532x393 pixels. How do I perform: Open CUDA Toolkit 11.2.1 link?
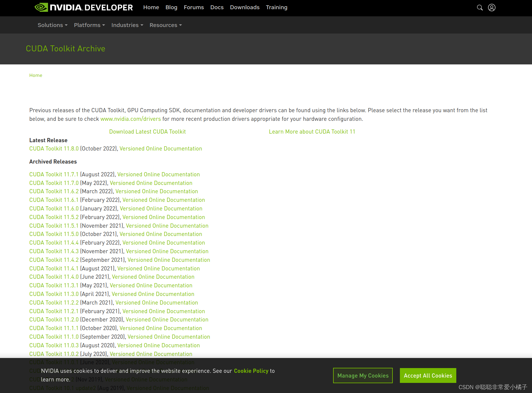tap(54, 311)
